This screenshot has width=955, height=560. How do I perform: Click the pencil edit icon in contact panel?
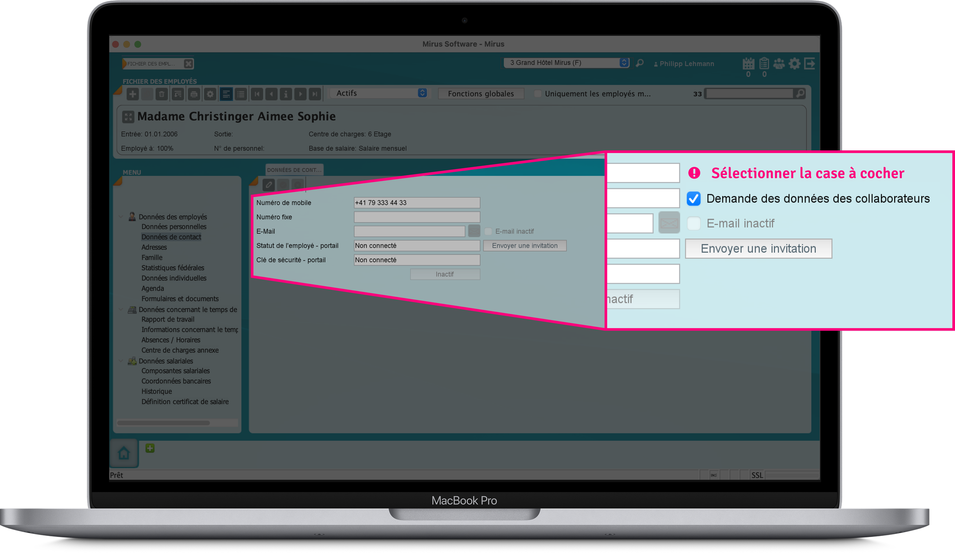pyautogui.click(x=269, y=185)
